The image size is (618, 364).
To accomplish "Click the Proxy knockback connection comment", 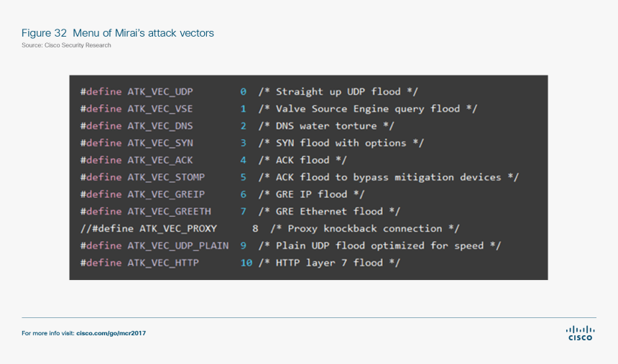I will coord(365,229).
